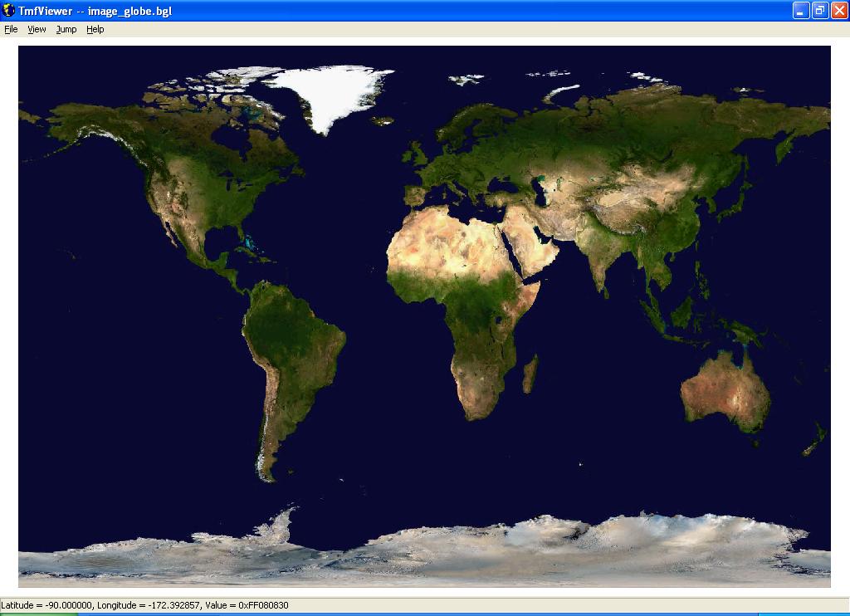Open the File menu
The width and height of the screenshot is (850, 616).
pos(11,29)
